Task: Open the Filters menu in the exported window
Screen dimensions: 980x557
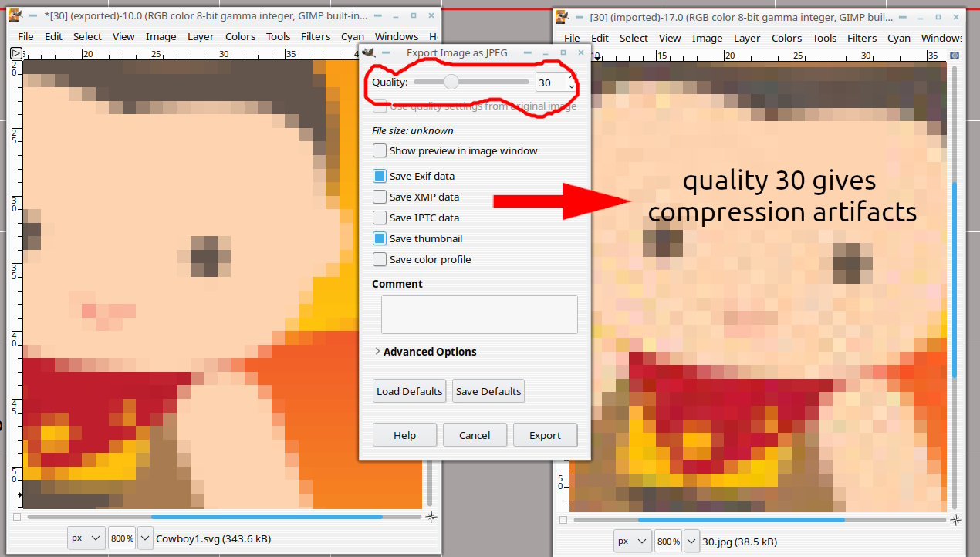Action: pos(316,36)
